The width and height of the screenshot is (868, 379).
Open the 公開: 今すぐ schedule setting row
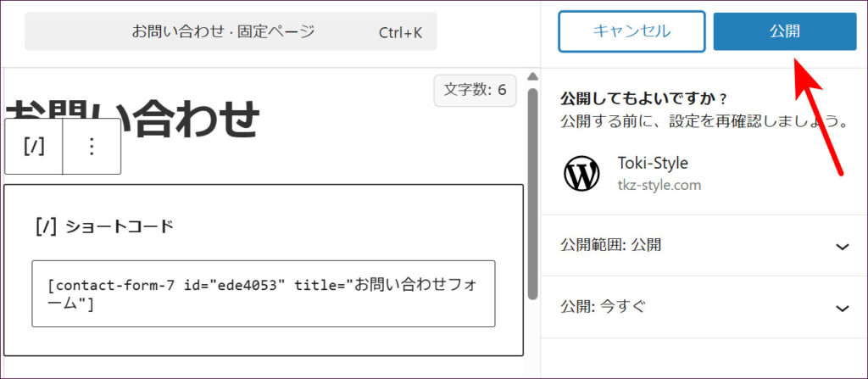(602, 307)
